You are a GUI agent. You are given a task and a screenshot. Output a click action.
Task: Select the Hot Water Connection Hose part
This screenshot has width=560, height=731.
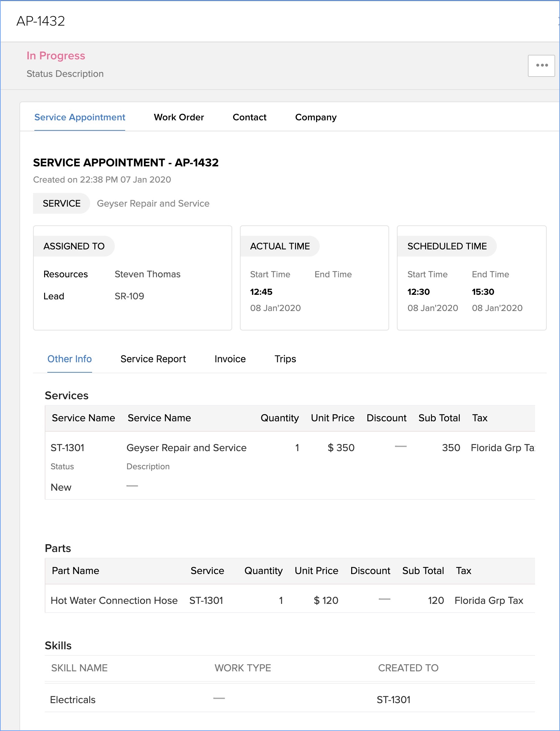tap(114, 600)
